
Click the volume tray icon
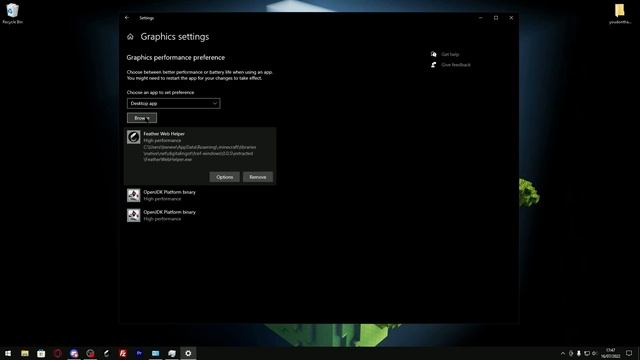click(595, 353)
